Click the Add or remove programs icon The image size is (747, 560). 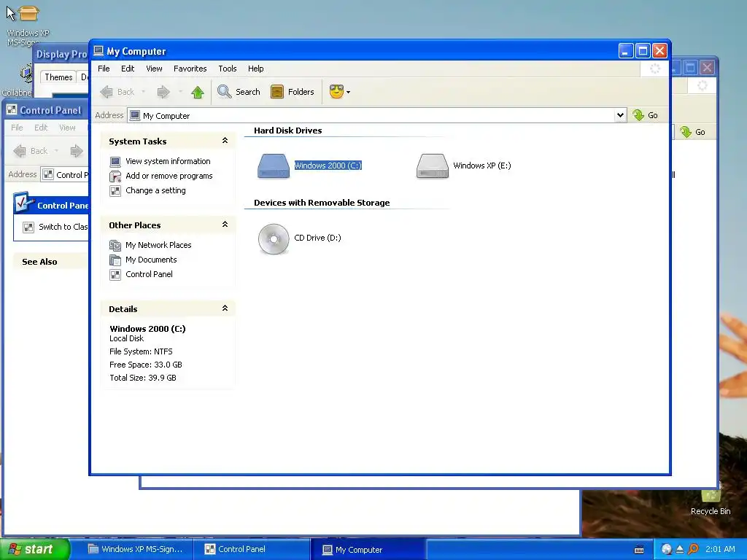pos(115,176)
